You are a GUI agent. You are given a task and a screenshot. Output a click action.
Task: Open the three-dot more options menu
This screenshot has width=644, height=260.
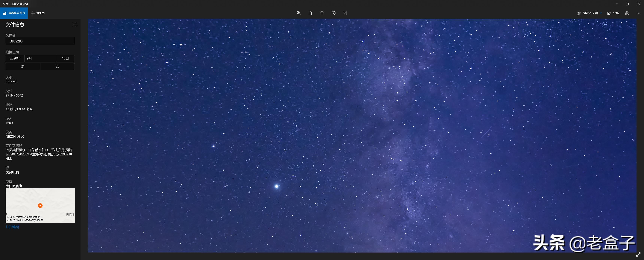click(638, 13)
